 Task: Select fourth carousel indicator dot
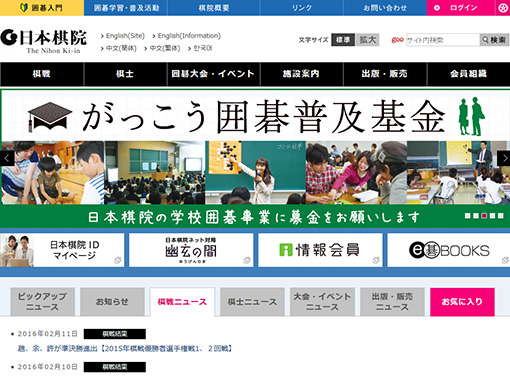pyautogui.click(x=492, y=216)
